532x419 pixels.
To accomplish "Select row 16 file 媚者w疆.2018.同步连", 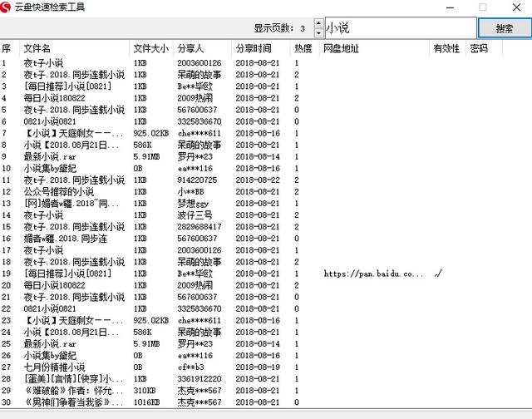I will tap(66, 239).
